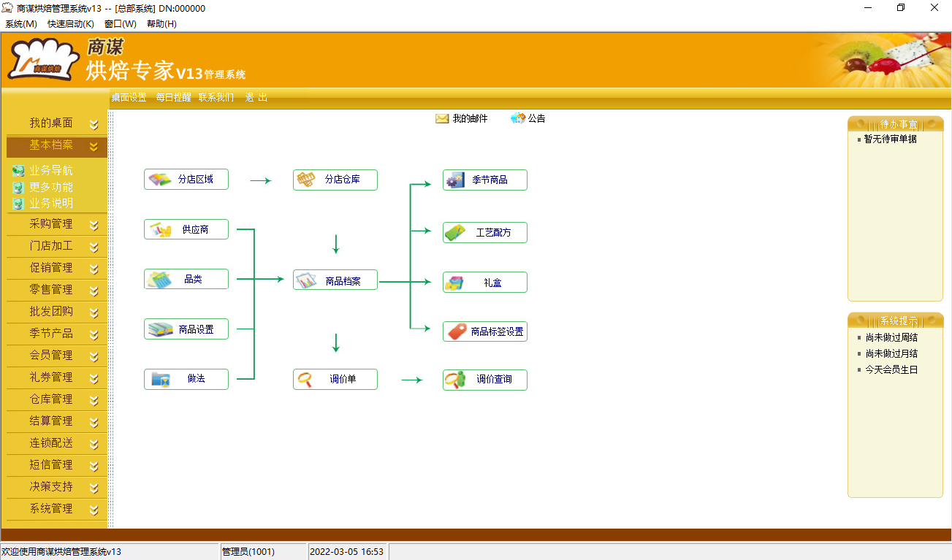
Task: Click the 分店仓库 boxes icon
Action: [x=306, y=179]
